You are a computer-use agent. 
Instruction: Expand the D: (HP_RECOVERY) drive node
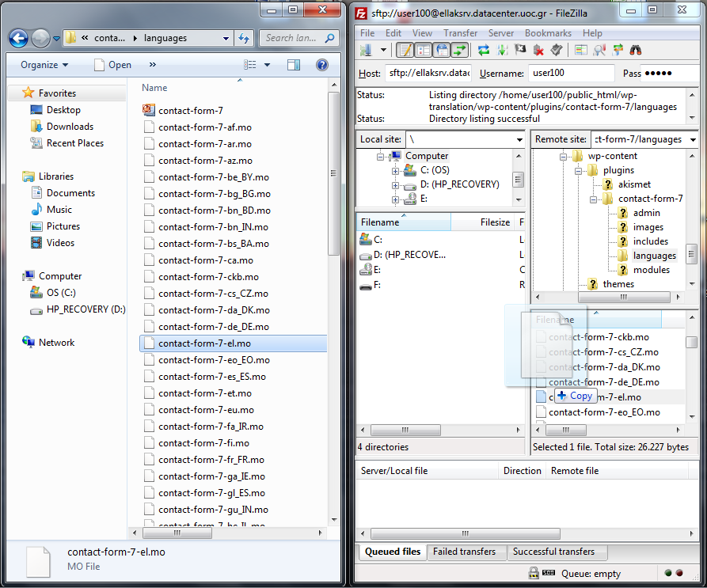395,185
